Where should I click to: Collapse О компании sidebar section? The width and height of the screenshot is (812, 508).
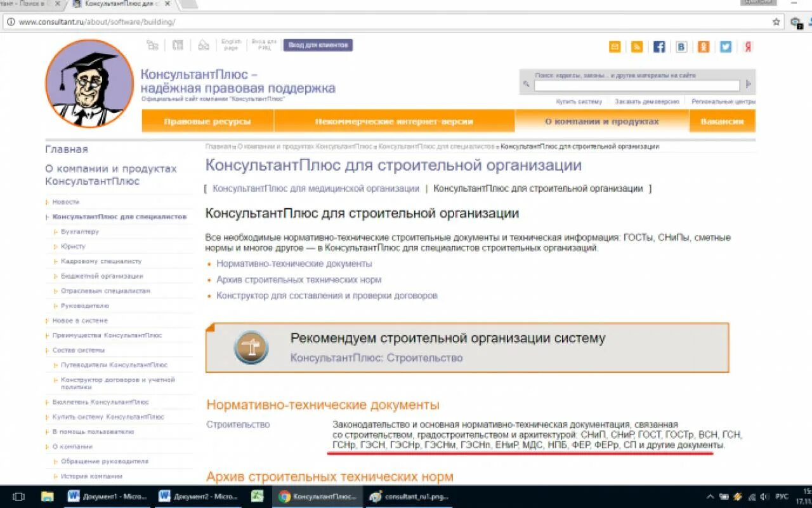47,446
